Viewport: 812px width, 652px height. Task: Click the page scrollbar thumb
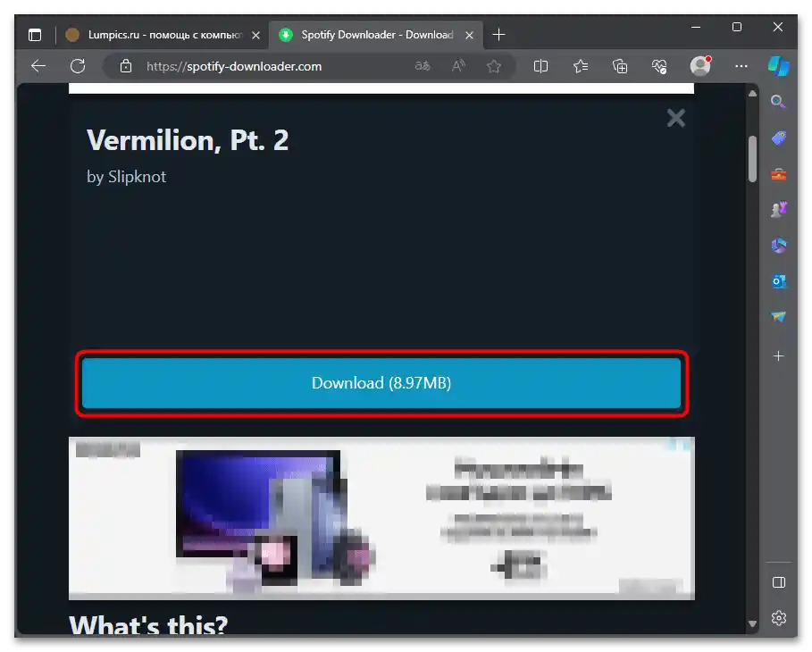752,158
